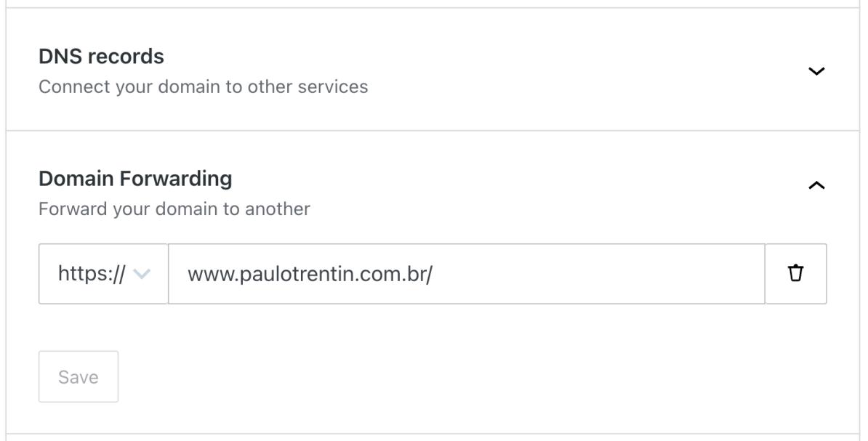The width and height of the screenshot is (868, 441).
Task: Delete the forwarding entry with trash icon
Action: [x=796, y=273]
